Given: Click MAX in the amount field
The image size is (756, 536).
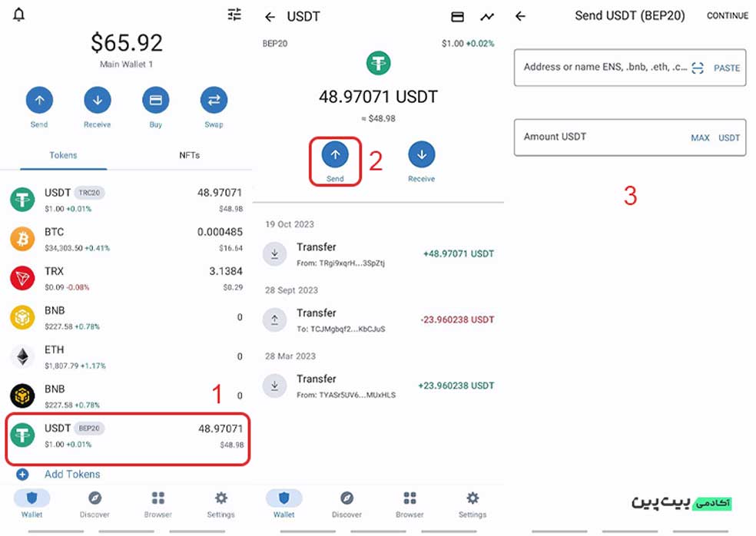Looking at the screenshot, I should [700, 138].
